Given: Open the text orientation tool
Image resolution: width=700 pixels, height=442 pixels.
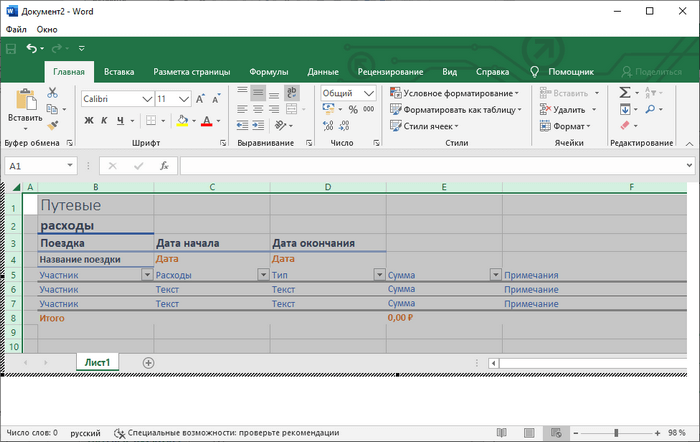Looking at the screenshot, I should coord(280,125).
